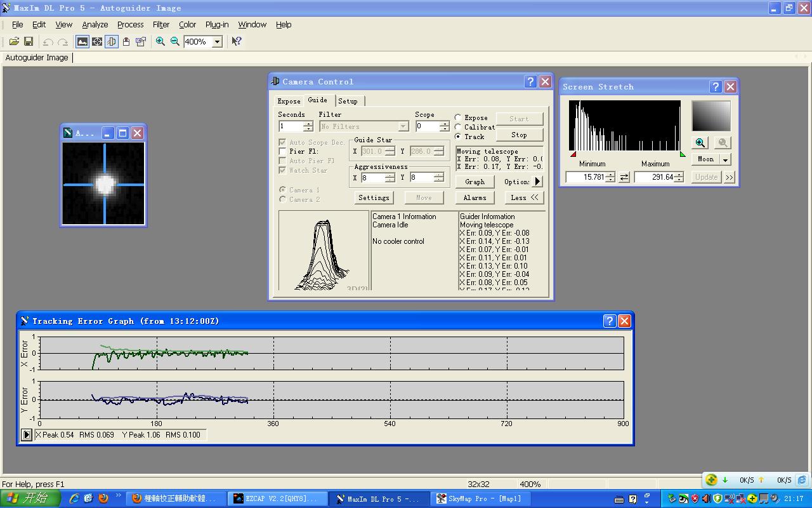Click the Open file folder icon
Screen dimensions: 812x508
tap(14, 41)
